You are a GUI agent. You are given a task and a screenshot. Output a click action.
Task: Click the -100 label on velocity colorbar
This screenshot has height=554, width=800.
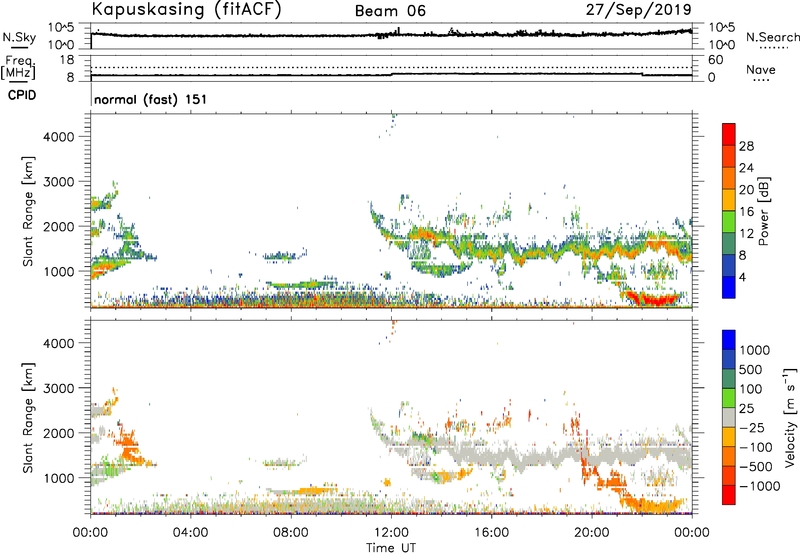click(x=756, y=447)
